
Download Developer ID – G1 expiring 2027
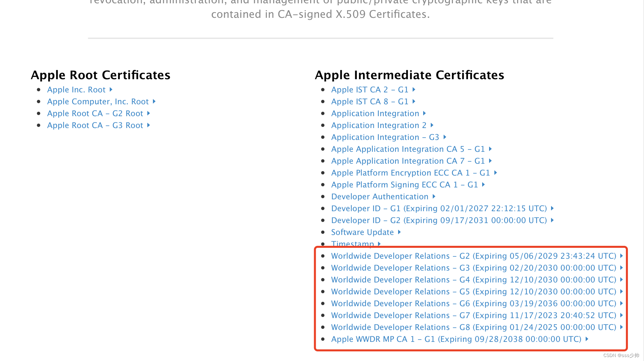tap(439, 209)
